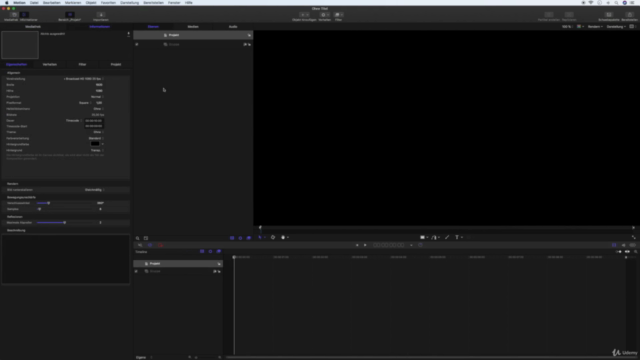Screen dimensions: 640x360
Task: Adjust the Maximale Kaprolen reflection slider
Action: click(65, 222)
